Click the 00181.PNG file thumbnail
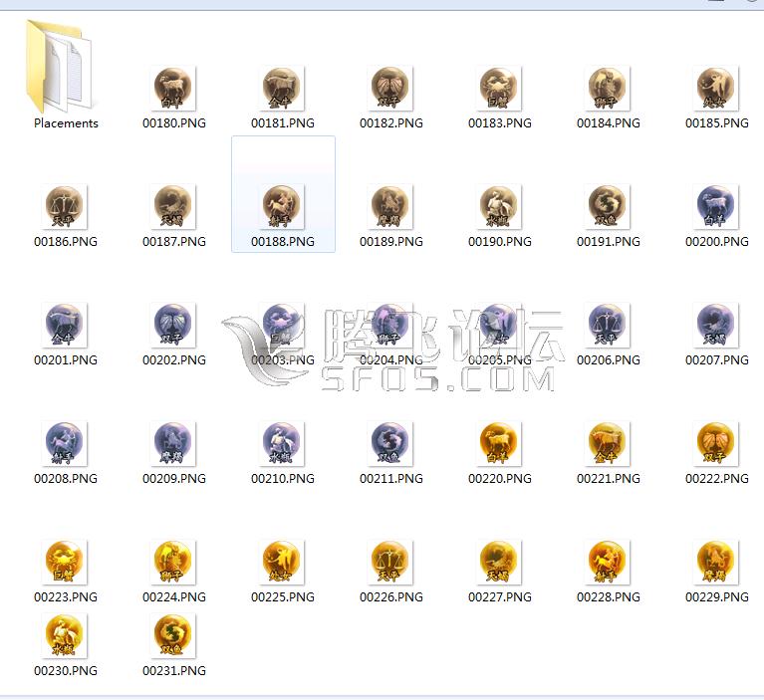The image size is (764, 700). tap(283, 89)
